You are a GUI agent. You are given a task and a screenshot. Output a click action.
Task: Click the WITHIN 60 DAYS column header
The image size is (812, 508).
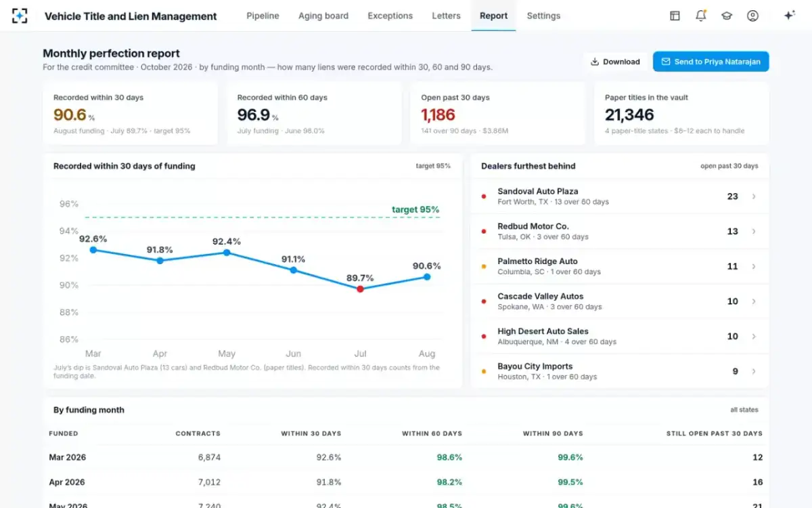[x=432, y=433]
